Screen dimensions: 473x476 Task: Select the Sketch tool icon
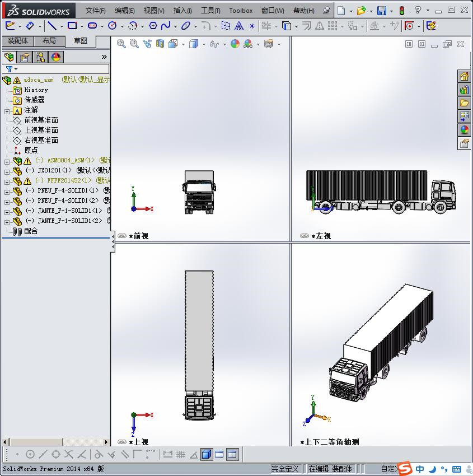[x=10, y=26]
